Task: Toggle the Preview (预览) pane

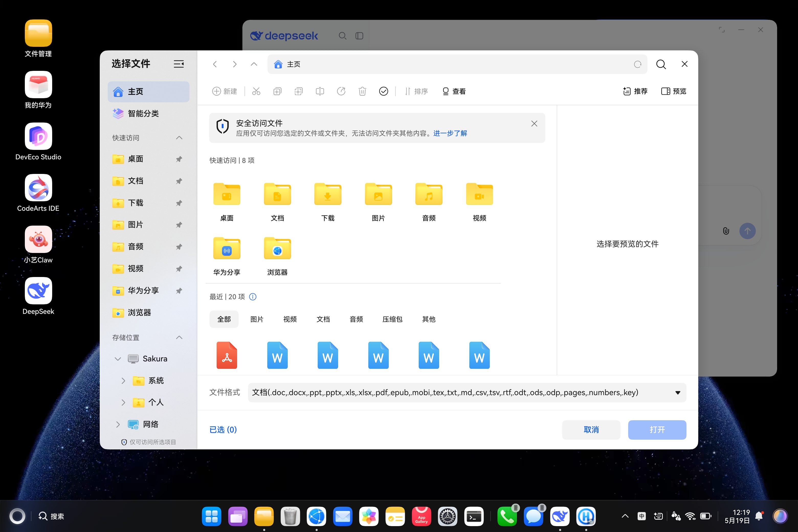Action: coord(674,91)
